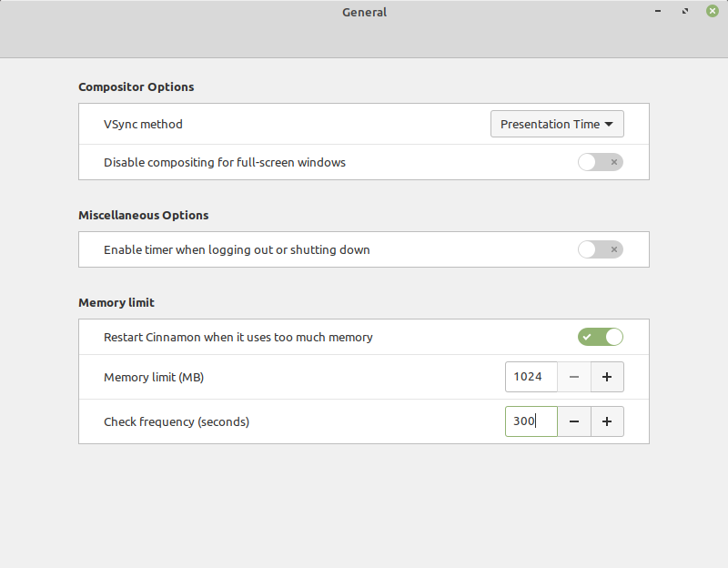Screen dimensions: 728x568
Task: Open the VSync method dropdown
Action: tap(557, 124)
